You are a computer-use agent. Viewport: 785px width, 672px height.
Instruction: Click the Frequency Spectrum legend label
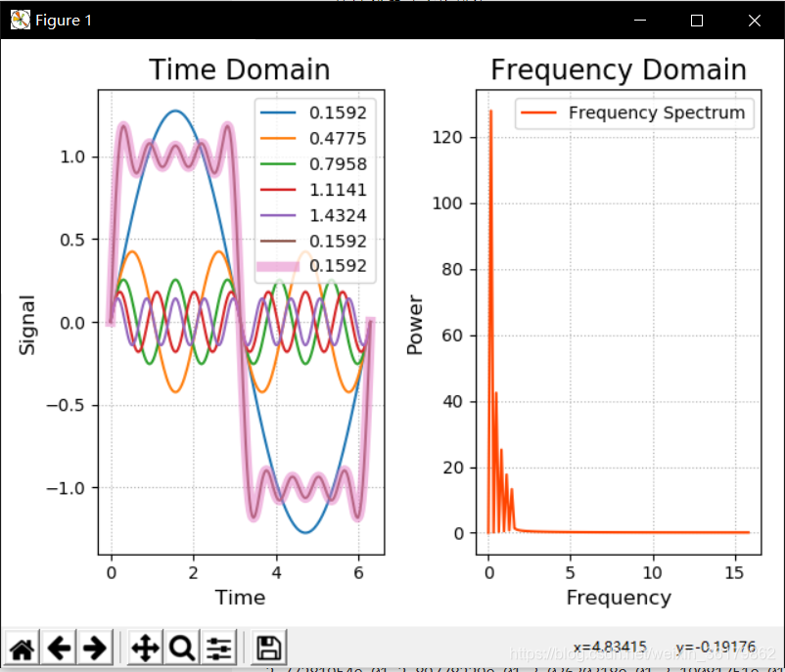click(657, 113)
